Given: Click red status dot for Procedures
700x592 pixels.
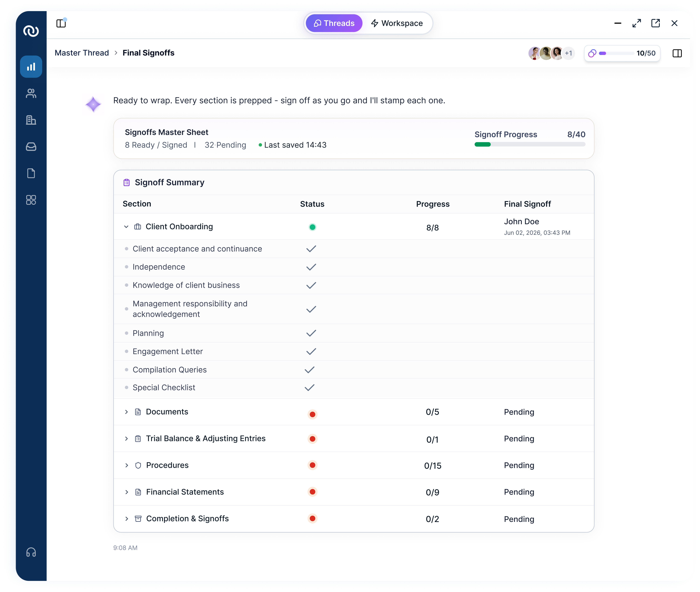Looking at the screenshot, I should click(x=312, y=465).
